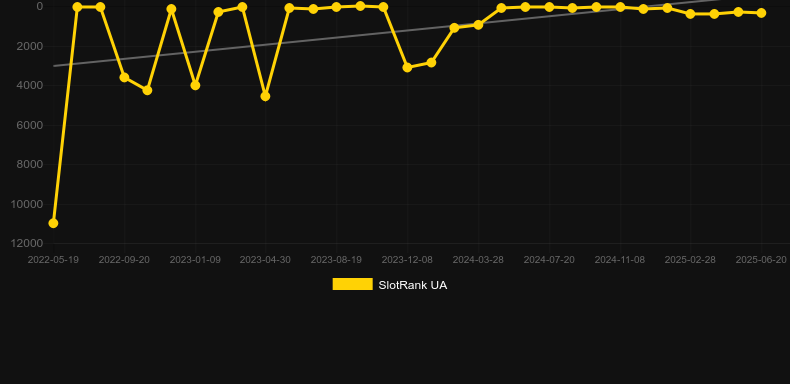Click the data point at 2025-02-28
The image size is (790, 384).
click(x=690, y=14)
